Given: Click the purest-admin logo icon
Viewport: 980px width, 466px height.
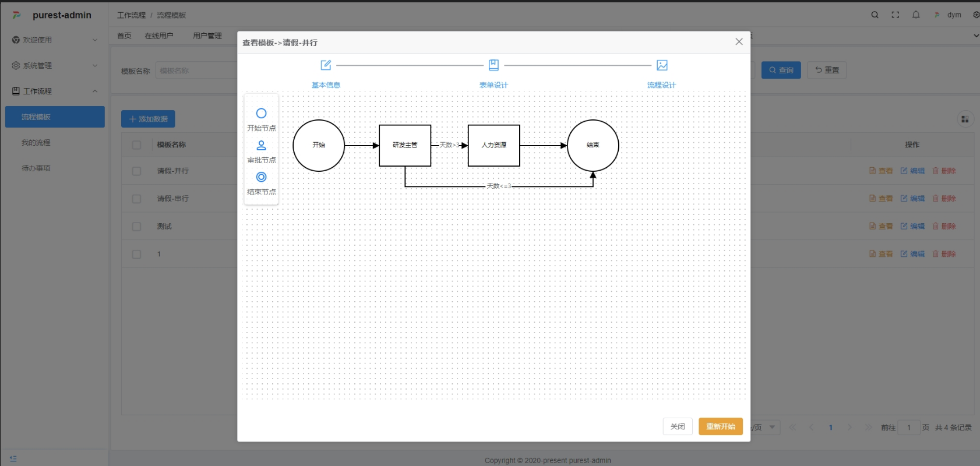Looking at the screenshot, I should click(16, 15).
